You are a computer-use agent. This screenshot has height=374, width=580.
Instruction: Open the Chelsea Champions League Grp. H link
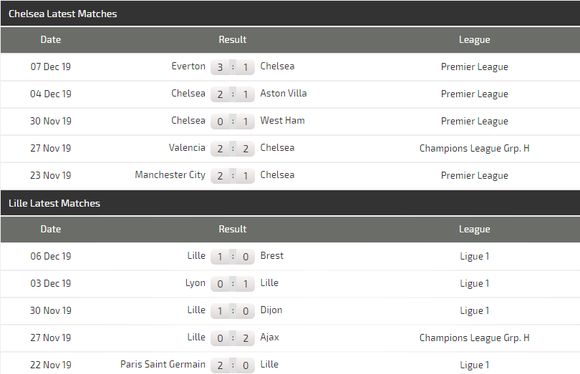coord(474,148)
